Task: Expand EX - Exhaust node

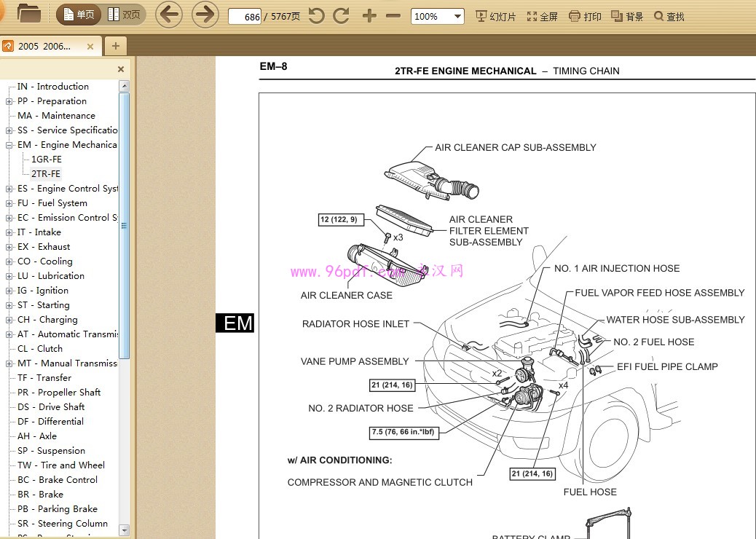Action: click(9, 247)
